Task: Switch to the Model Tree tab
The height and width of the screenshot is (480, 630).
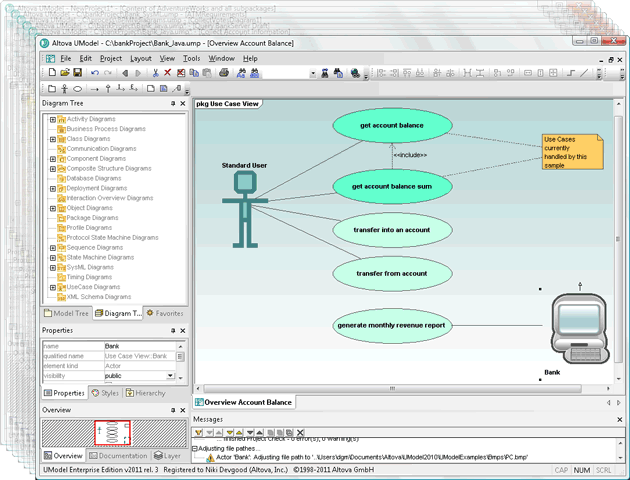Action: click(x=66, y=313)
